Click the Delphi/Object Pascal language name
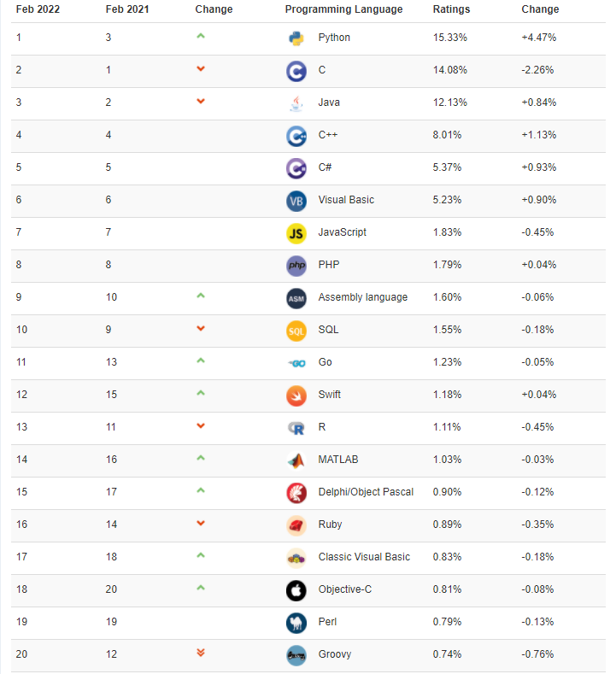Screen dimensions: 616x674 pyautogui.click(x=366, y=492)
